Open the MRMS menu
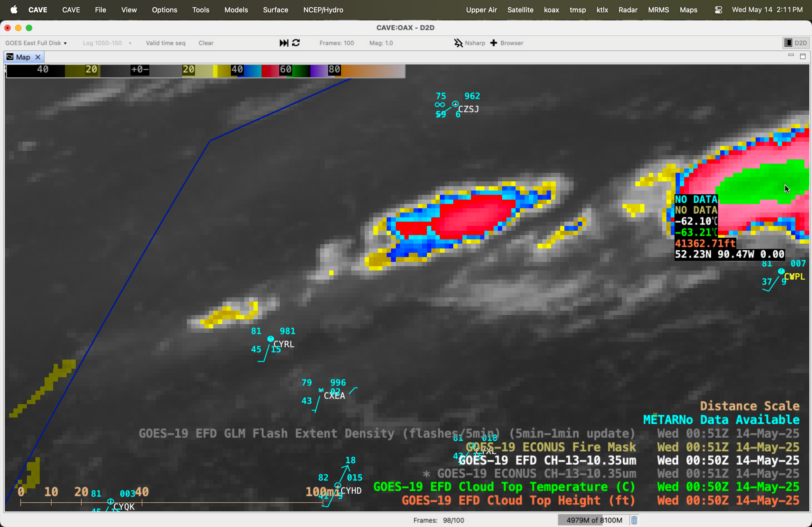The image size is (812, 527). (658, 10)
